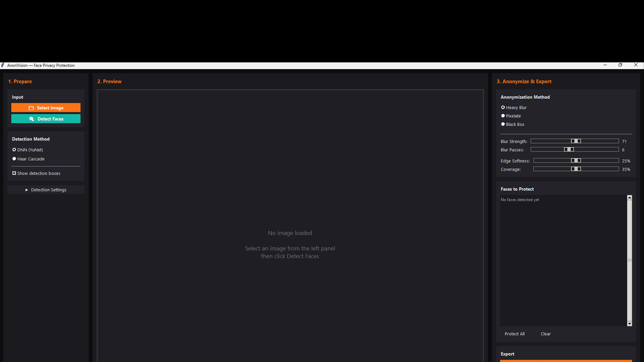Click the 'No faces detected yet' text
644x362 pixels.
(x=520, y=200)
